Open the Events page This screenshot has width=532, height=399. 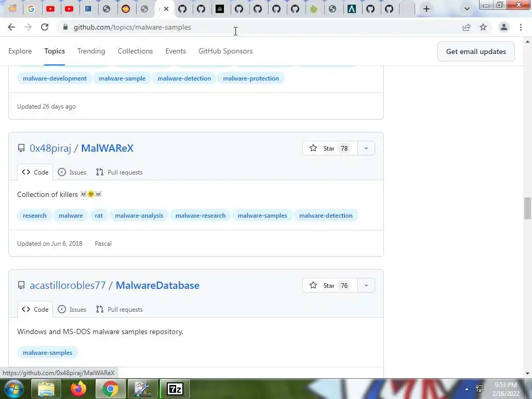(176, 51)
